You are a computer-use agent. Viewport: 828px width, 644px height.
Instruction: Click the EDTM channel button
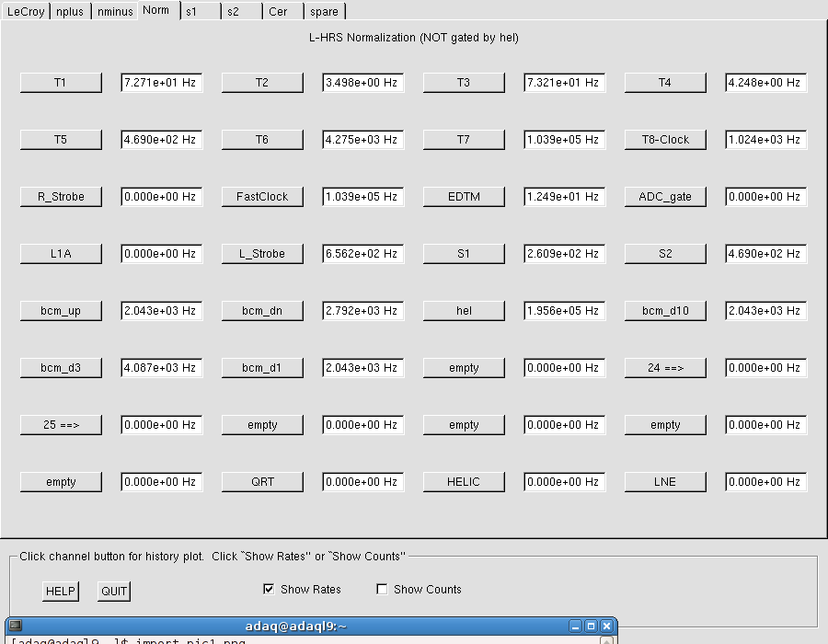pos(464,197)
